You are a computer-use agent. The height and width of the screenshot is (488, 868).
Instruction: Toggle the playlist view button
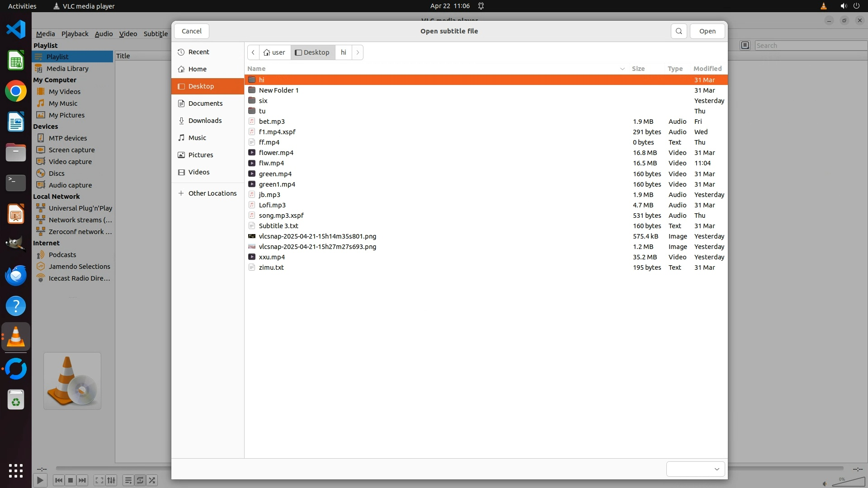click(128, 480)
